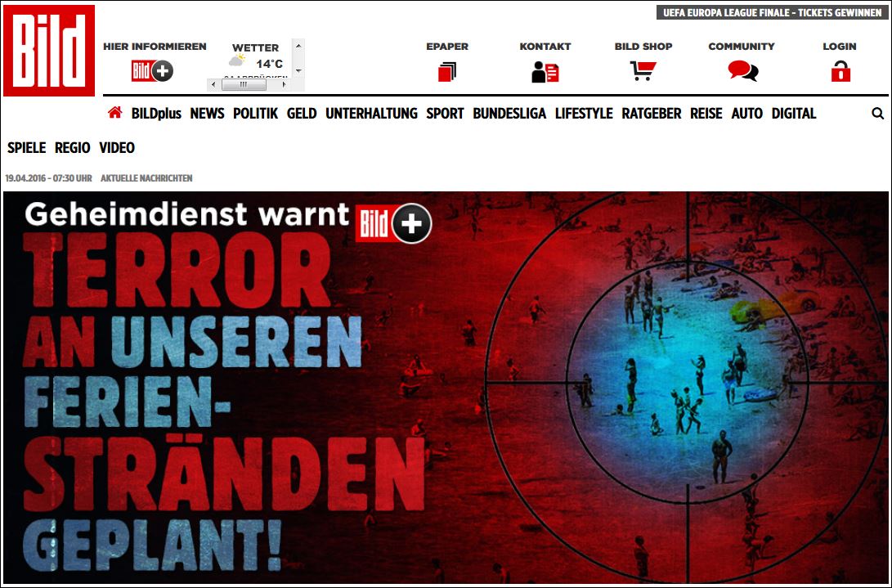Navigate to the UNTERHALTUNG section
Viewport: 892px width, 588px height.
point(371,114)
